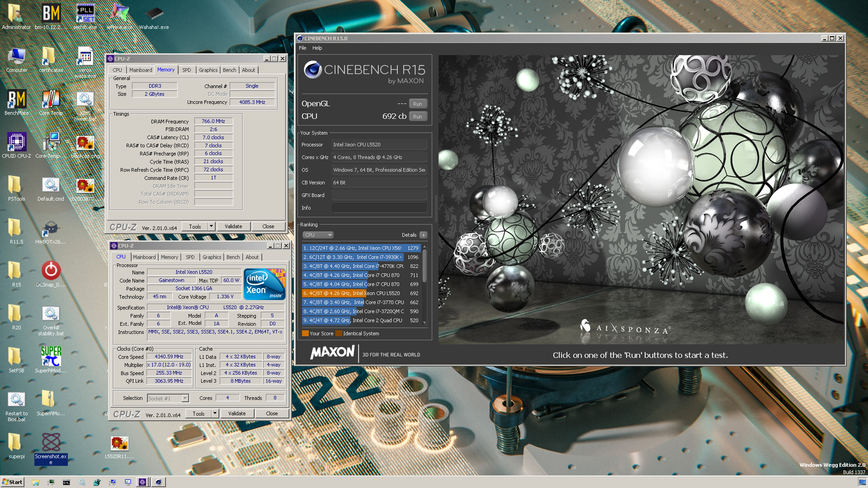Open Windows Explorer from the taskbar
The width and height of the screenshot is (868, 488).
pyautogui.click(x=36, y=482)
